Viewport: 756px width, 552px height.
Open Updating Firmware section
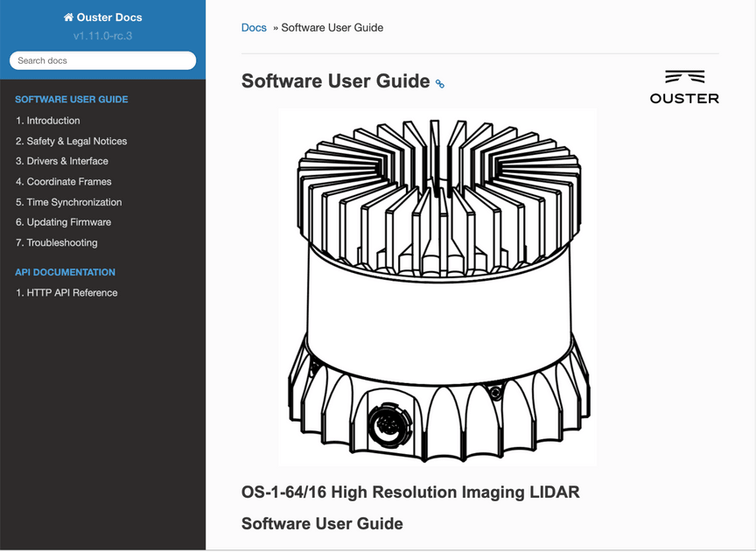[63, 222]
